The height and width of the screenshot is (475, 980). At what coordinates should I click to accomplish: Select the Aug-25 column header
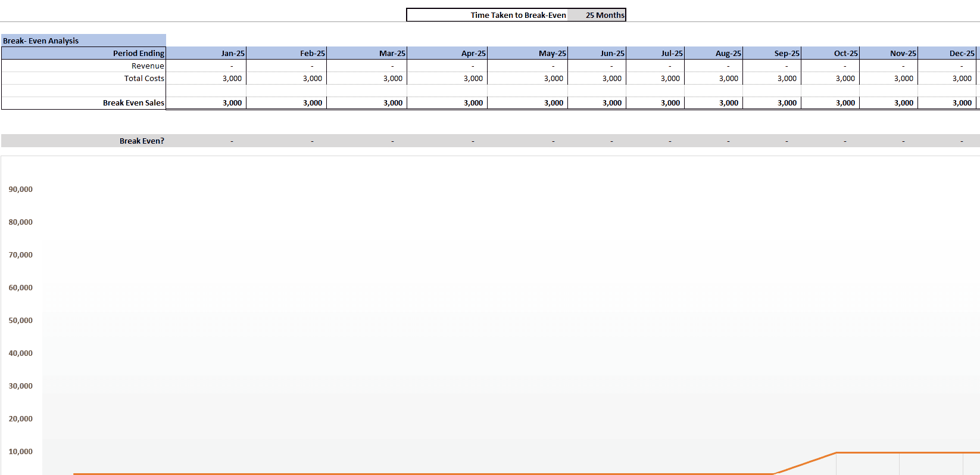714,53
